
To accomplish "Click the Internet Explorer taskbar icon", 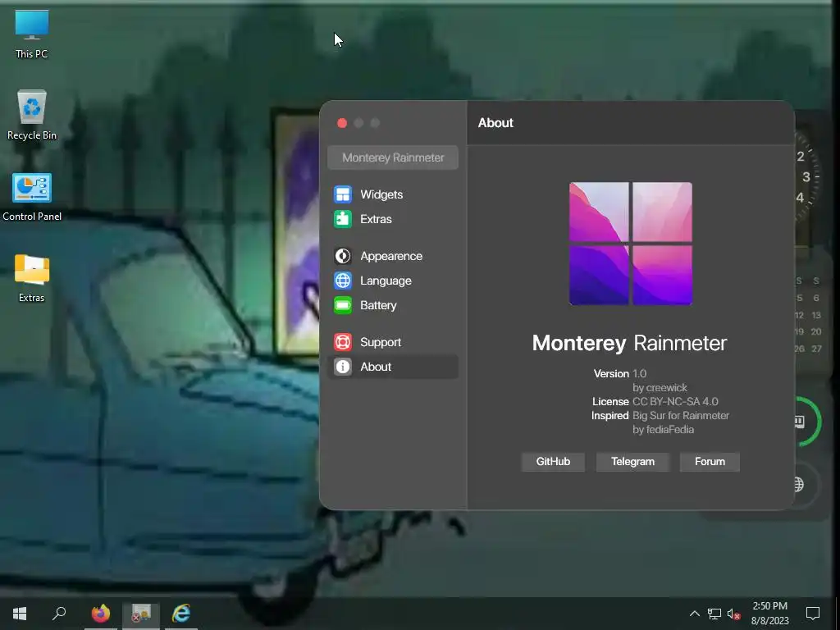I will 181,614.
